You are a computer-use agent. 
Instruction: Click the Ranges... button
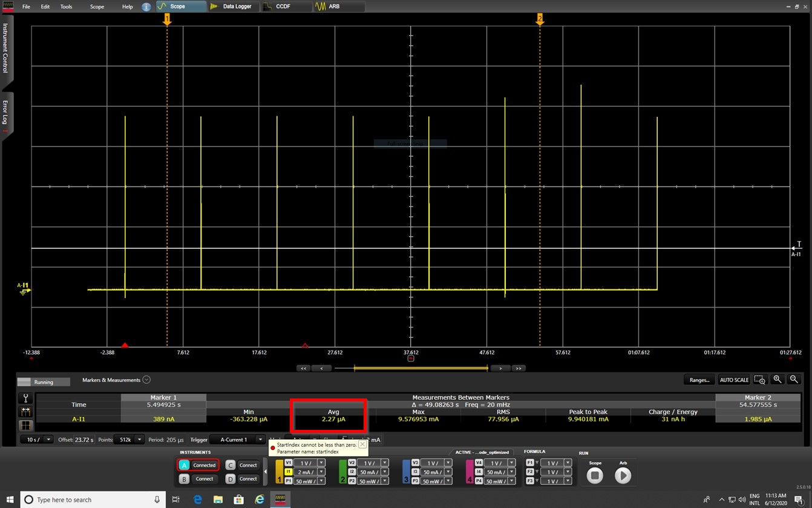(x=699, y=380)
